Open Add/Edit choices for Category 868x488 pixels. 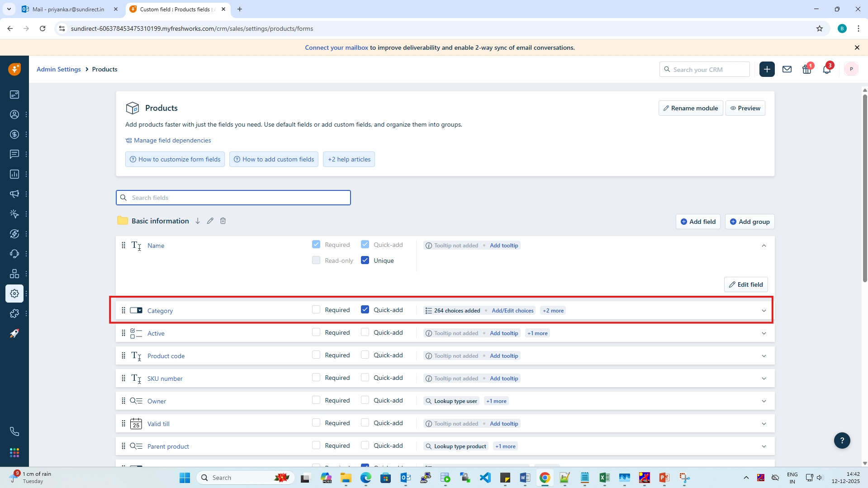(512, 311)
